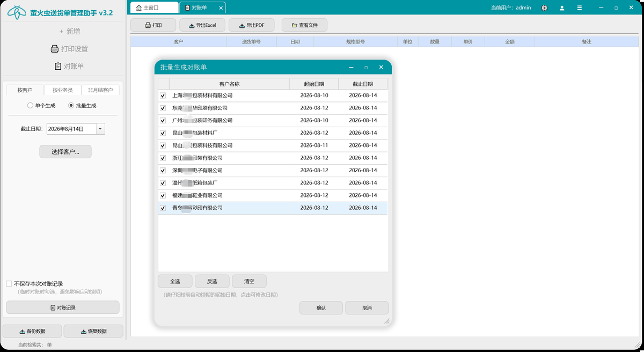Viewport: 644px width, 352px height.
Task: Confirm with the 确认 button
Action: tap(321, 307)
